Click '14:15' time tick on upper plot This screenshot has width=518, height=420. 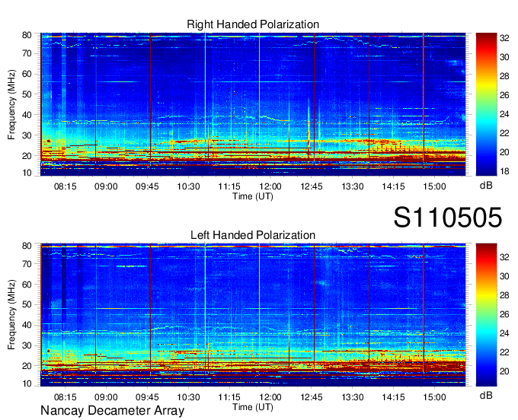pos(394,186)
